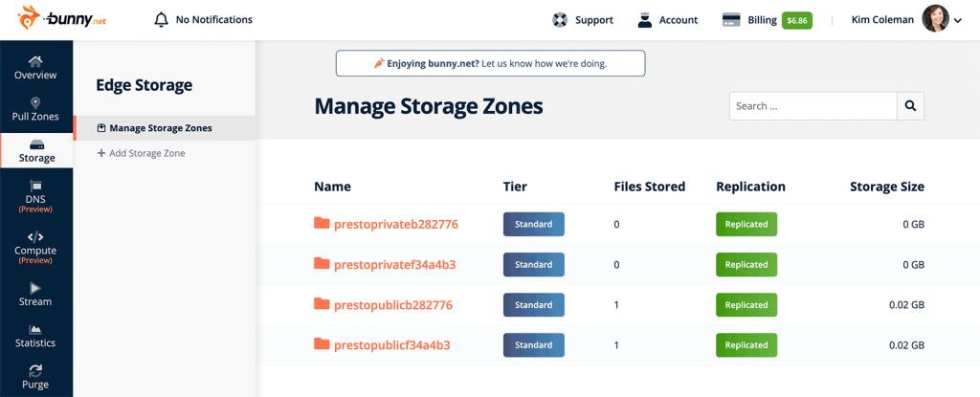Click the magnifier search button

(911, 105)
